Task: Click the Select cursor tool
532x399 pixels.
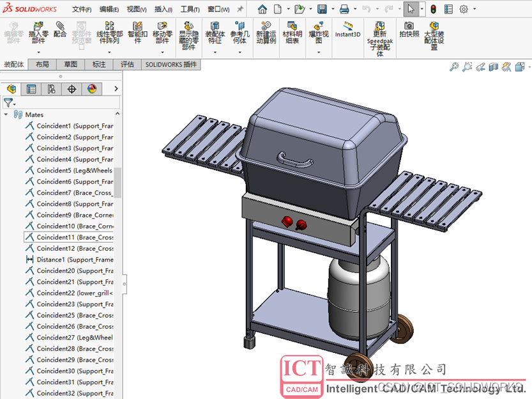Action: tap(411, 9)
